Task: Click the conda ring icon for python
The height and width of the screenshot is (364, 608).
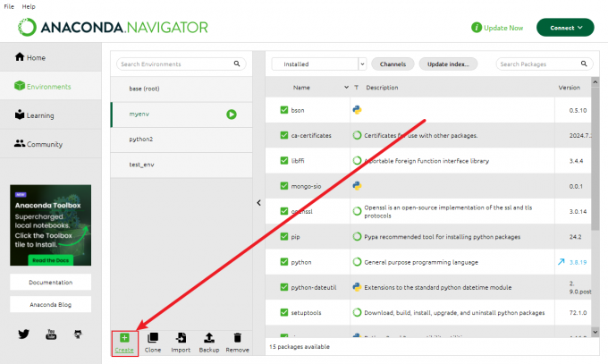Action: coord(357,262)
